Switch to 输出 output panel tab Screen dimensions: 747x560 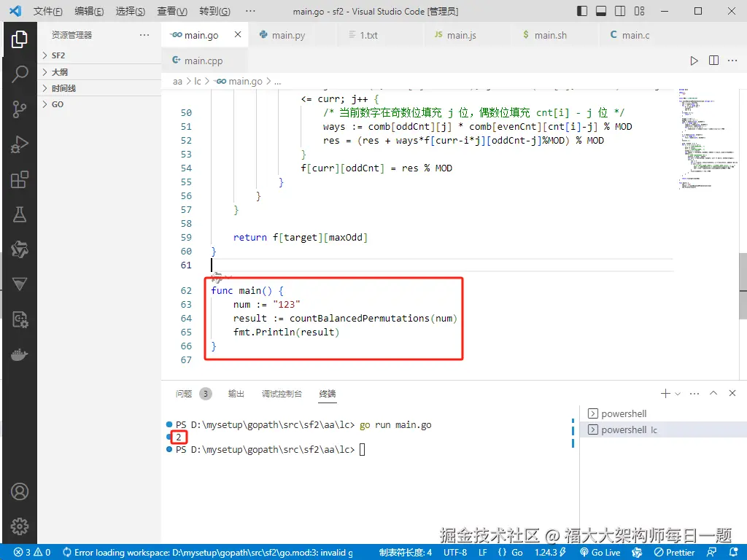pos(236,393)
